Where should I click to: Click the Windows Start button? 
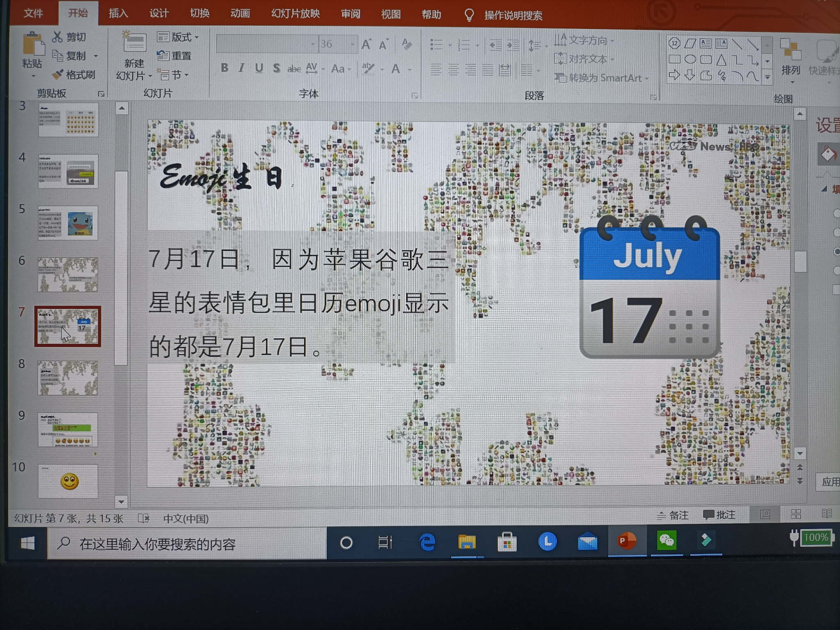click(x=27, y=543)
